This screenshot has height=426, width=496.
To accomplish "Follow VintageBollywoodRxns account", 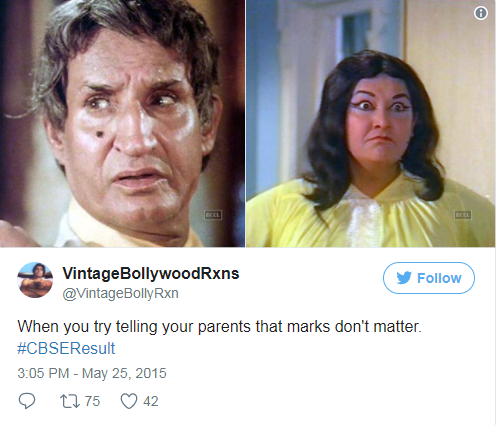I will pos(429,278).
